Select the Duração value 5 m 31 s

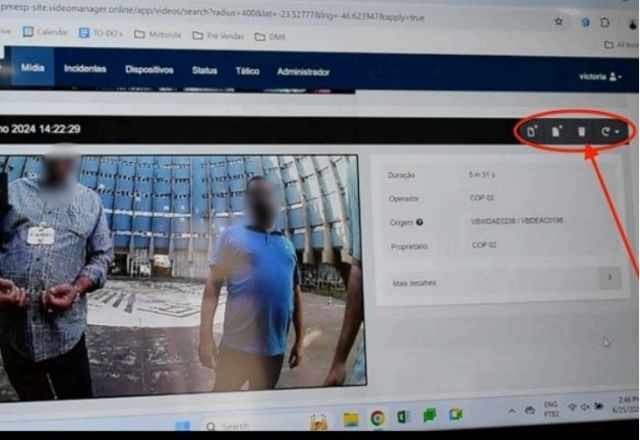click(482, 175)
